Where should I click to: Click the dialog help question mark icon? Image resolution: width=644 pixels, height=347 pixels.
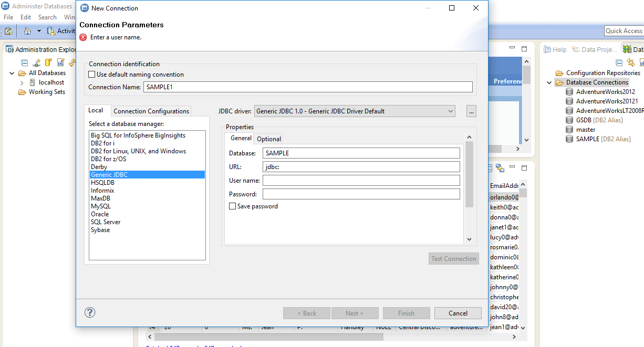click(90, 312)
